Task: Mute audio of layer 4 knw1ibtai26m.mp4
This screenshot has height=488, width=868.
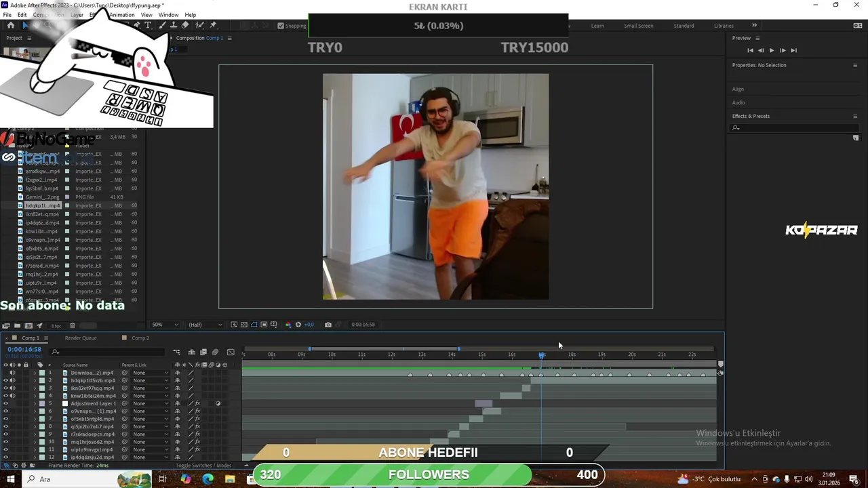Action: pos(12,396)
